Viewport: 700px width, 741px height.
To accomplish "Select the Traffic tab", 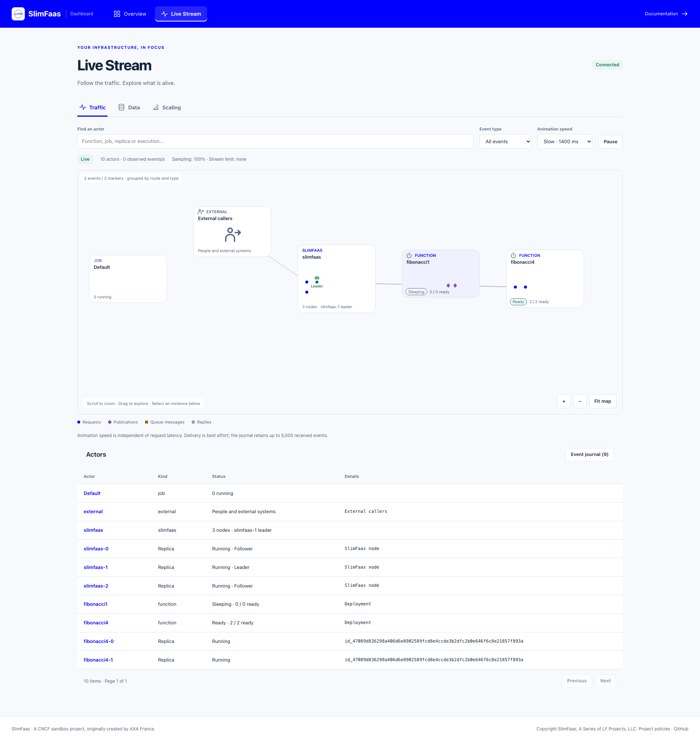I will point(93,108).
